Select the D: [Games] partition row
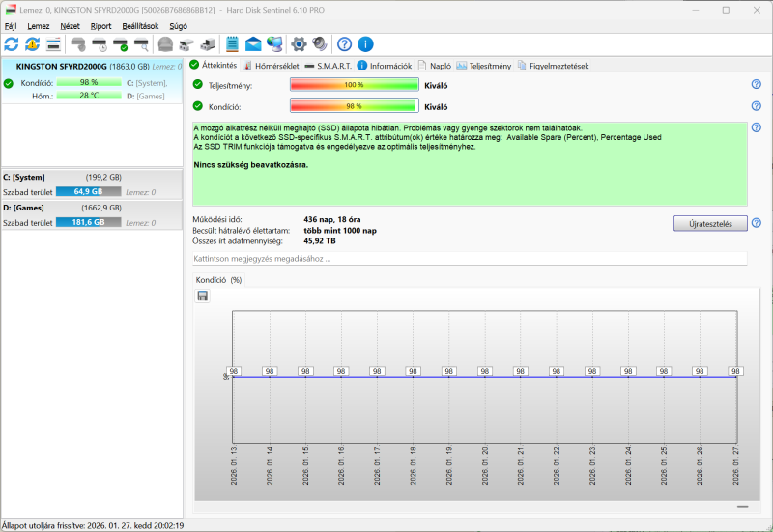 pos(92,214)
